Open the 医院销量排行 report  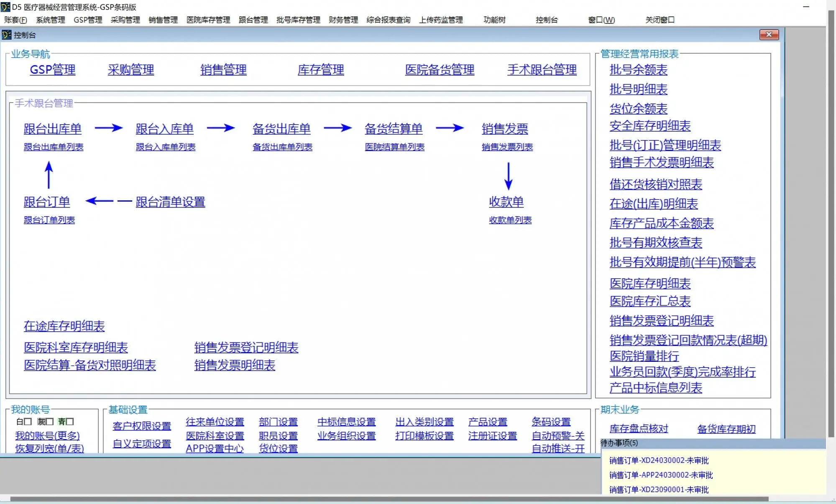coord(644,356)
